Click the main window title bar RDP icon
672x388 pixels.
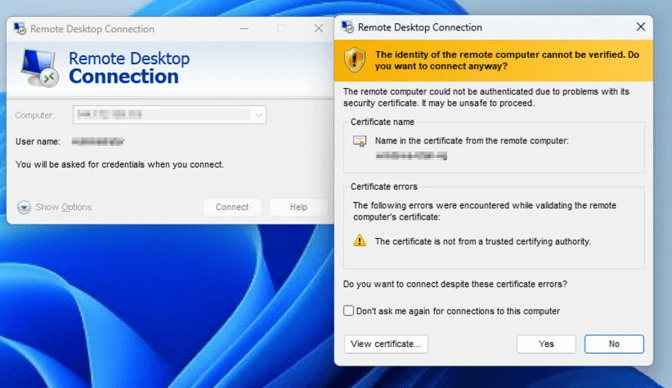pyautogui.click(x=20, y=29)
